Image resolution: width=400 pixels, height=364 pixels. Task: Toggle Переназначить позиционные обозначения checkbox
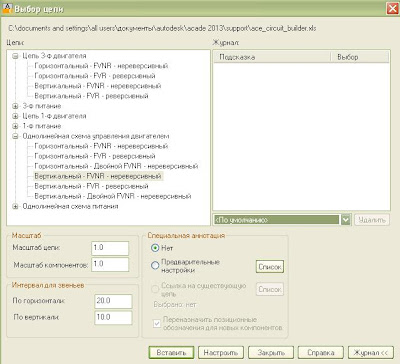click(x=157, y=323)
